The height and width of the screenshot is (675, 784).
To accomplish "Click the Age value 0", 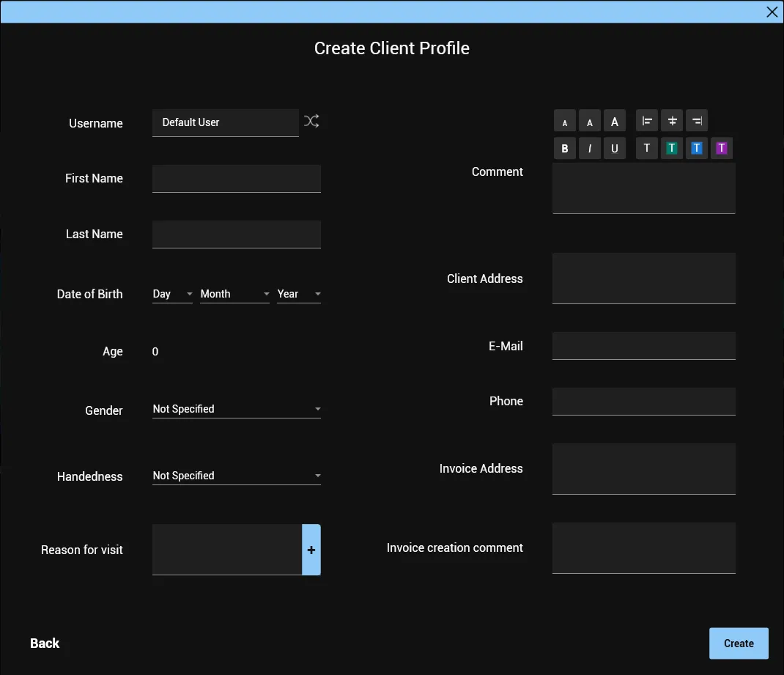I will coord(155,352).
